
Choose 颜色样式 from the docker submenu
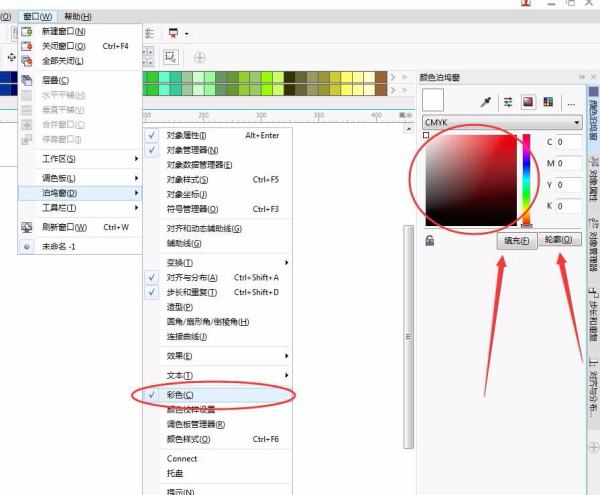tap(218, 439)
